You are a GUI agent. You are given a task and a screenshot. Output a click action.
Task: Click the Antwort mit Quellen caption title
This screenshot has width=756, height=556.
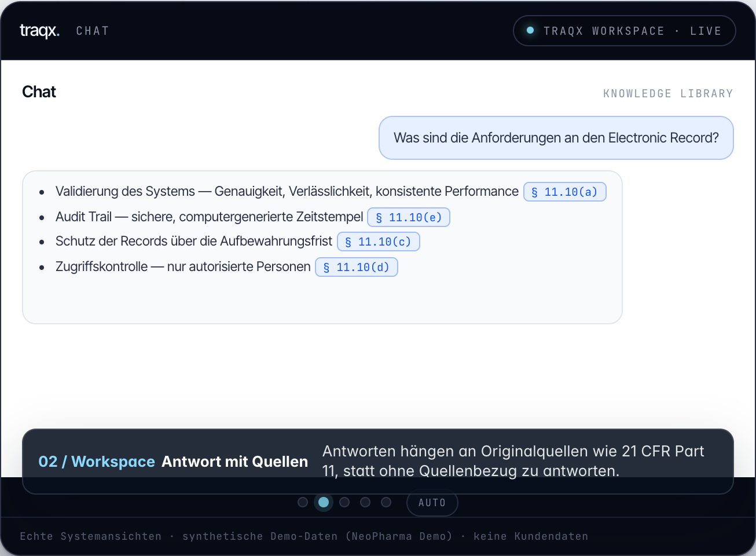tap(234, 462)
